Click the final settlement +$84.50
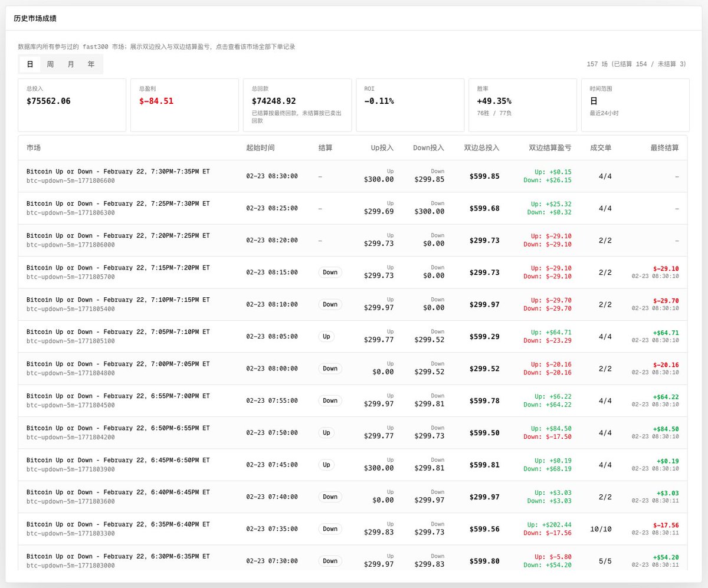This screenshot has width=708, height=588. click(x=666, y=429)
